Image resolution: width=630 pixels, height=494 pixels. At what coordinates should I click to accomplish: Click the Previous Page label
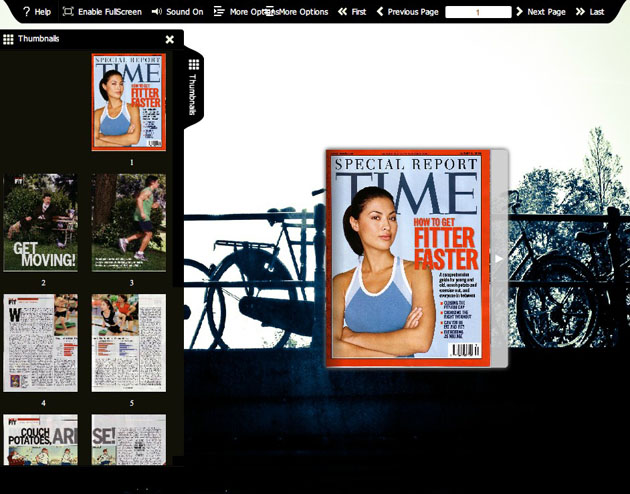[x=413, y=12]
